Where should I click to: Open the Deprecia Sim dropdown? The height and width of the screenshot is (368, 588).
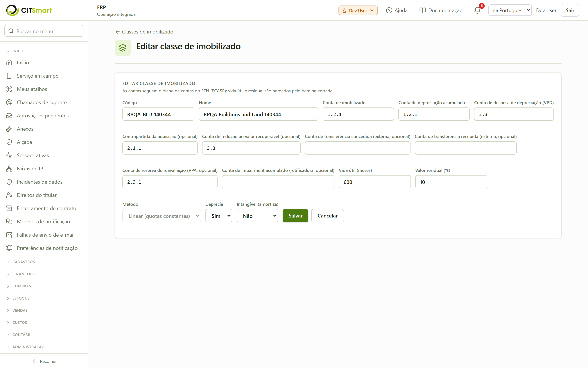pos(219,216)
